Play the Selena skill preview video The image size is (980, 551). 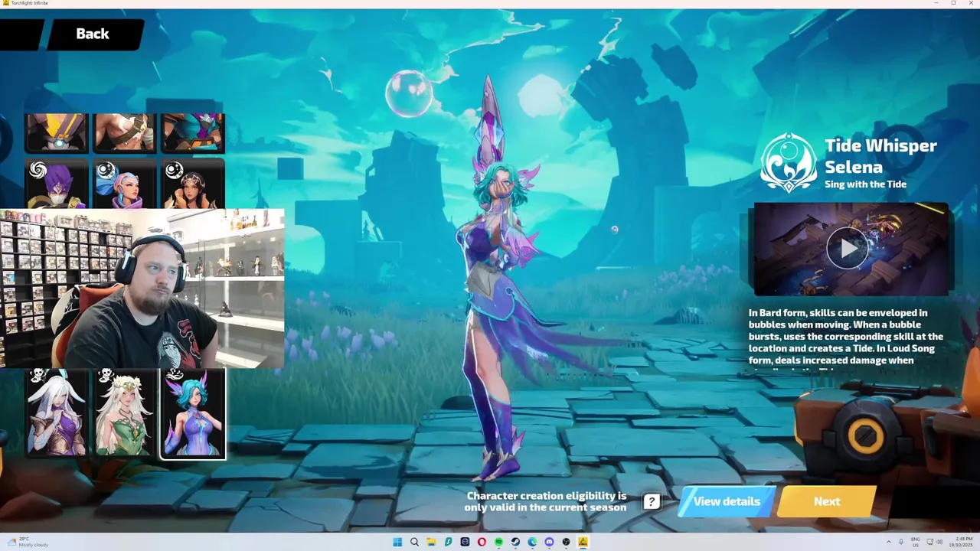[847, 248]
